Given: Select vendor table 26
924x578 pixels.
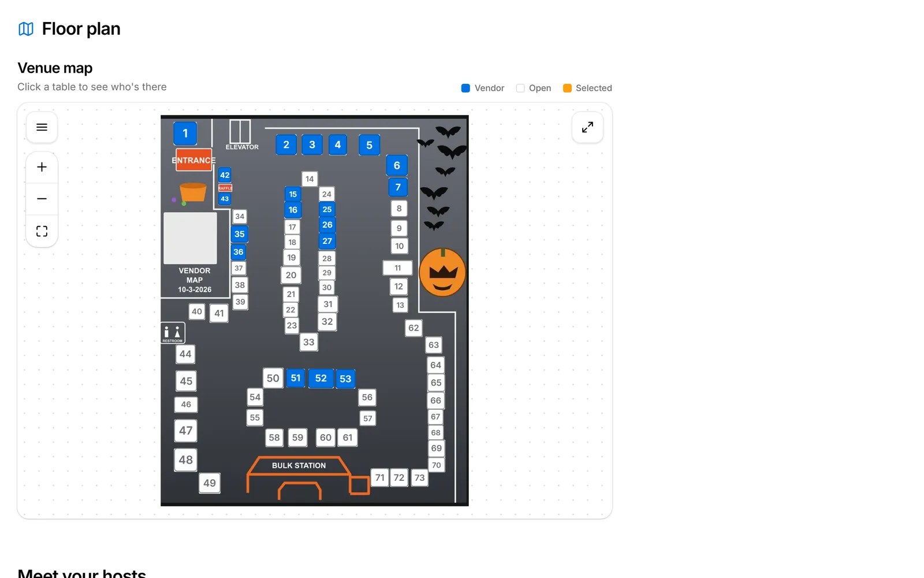Looking at the screenshot, I should pyautogui.click(x=327, y=225).
